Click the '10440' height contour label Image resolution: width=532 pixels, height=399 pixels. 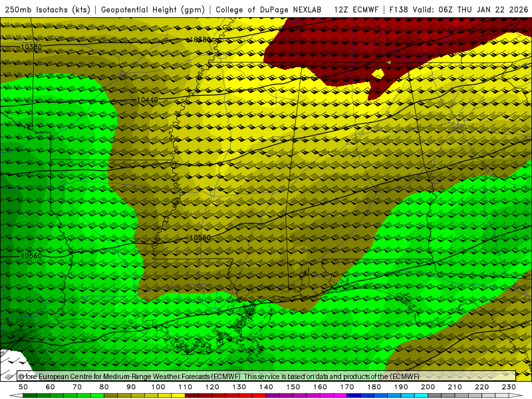click(148, 100)
